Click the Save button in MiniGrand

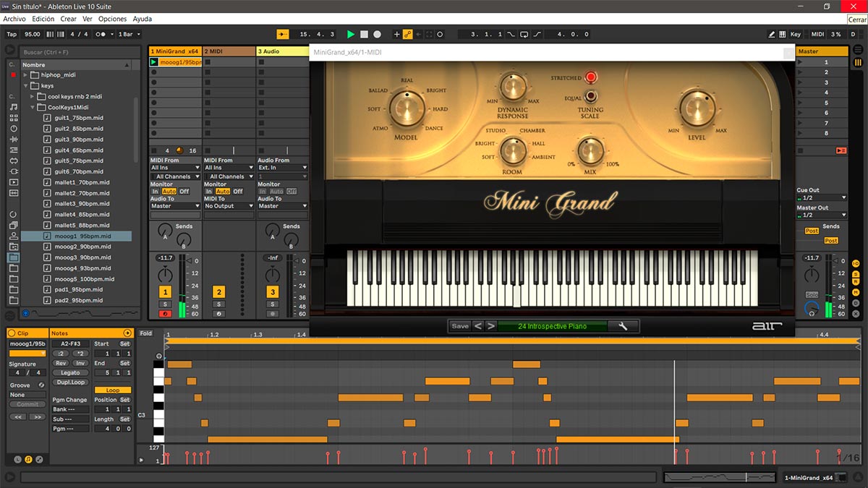click(x=460, y=326)
